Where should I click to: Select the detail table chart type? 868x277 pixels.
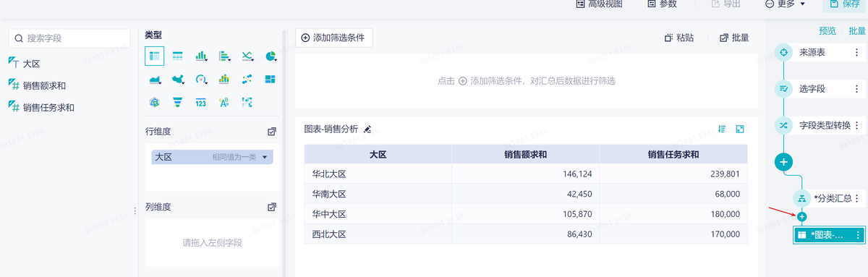178,56
